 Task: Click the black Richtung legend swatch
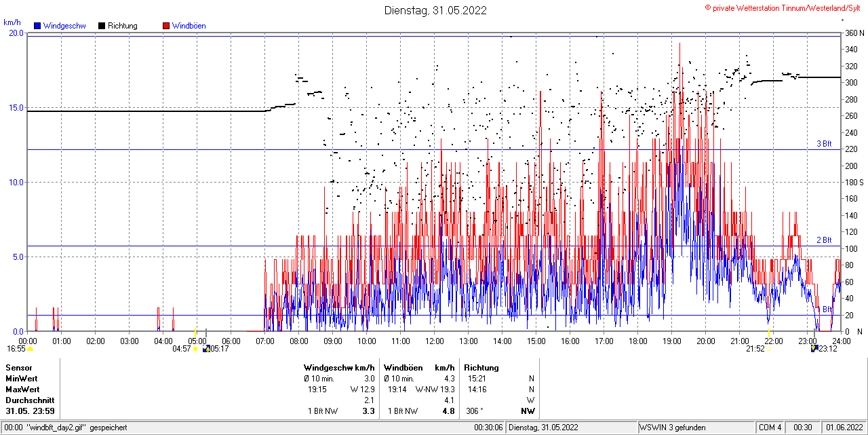coord(102,26)
